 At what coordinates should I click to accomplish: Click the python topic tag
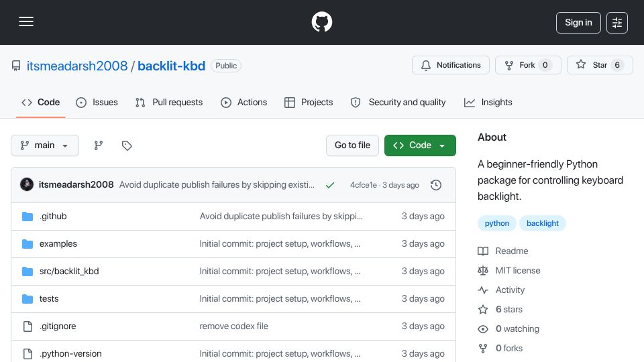(x=497, y=223)
